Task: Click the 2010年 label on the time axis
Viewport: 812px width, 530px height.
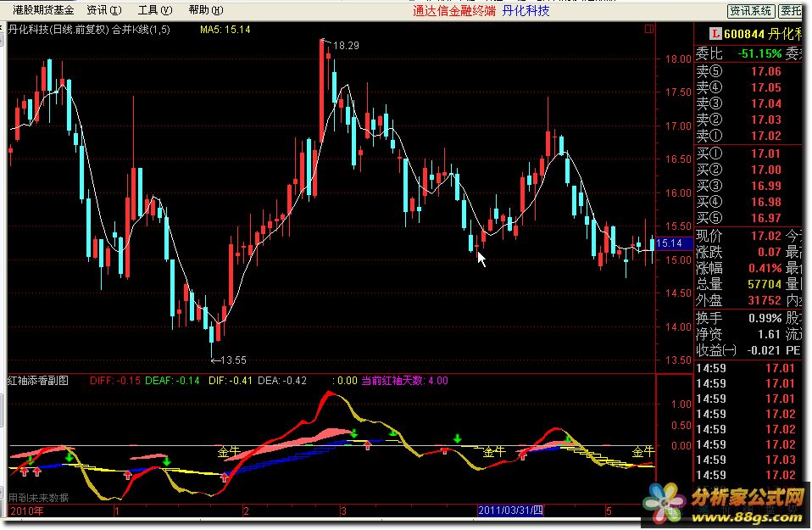Action: pos(27,510)
